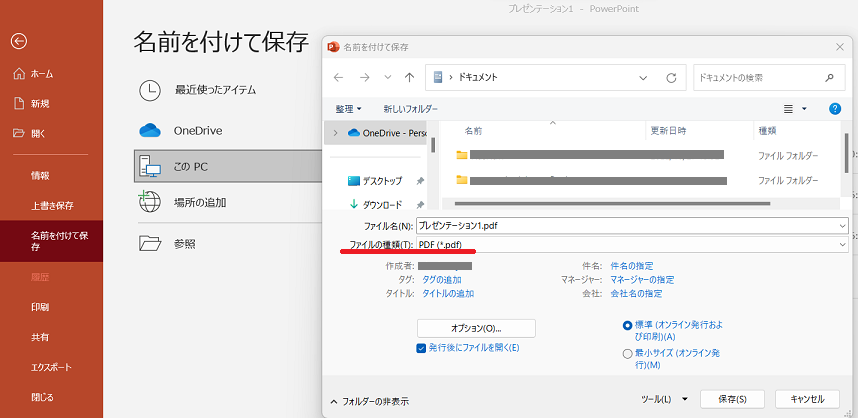
Task: Click the ドキュメント address bar path
Action: coord(478,78)
